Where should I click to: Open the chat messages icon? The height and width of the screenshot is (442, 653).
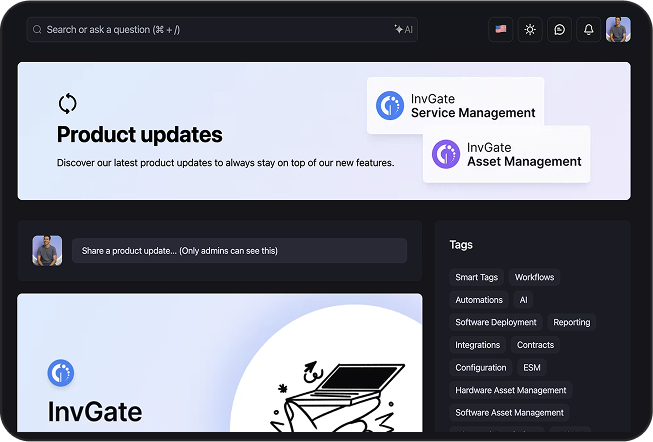[559, 29]
